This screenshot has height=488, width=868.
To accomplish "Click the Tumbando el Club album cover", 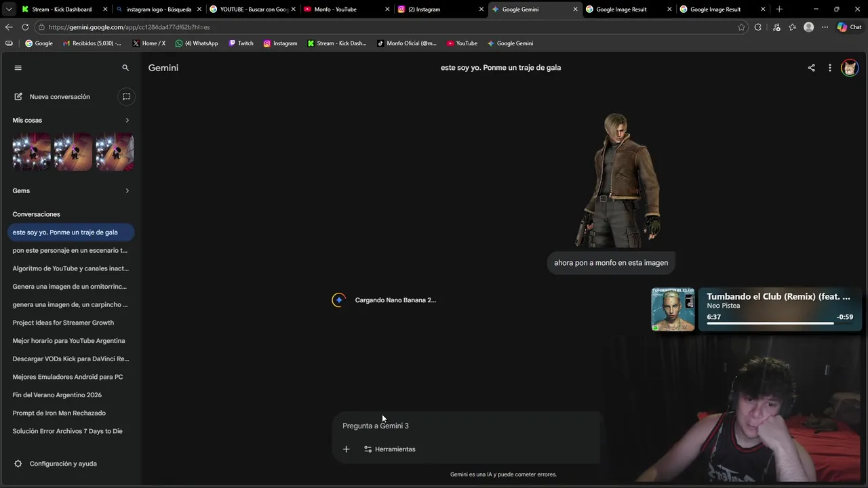I will coord(673,310).
